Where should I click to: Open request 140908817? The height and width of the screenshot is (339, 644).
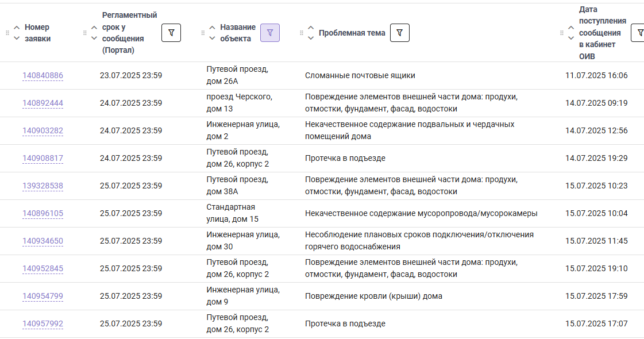[43, 158]
